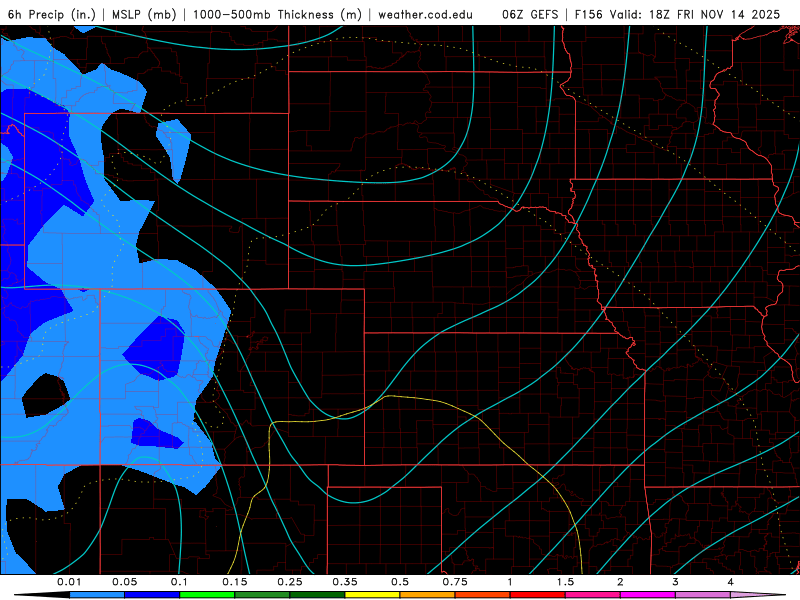Click the '0.25' colorbar label

(x=290, y=582)
